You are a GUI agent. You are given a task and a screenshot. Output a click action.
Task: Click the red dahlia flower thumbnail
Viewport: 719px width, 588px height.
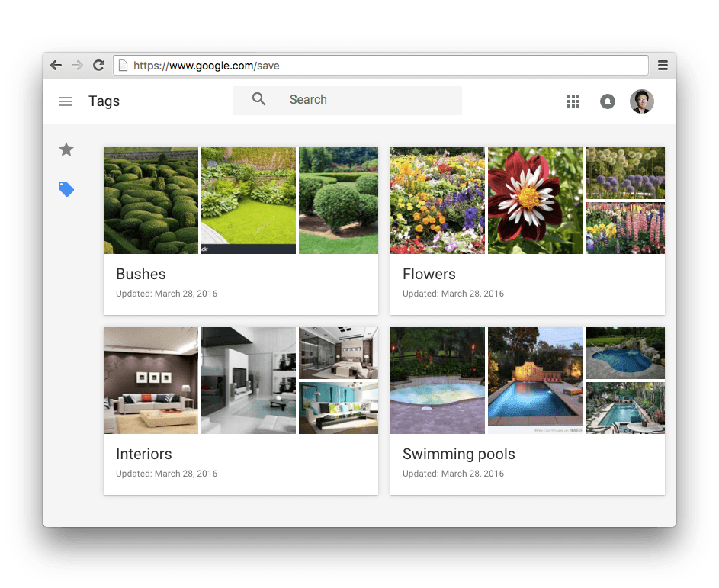pos(534,201)
